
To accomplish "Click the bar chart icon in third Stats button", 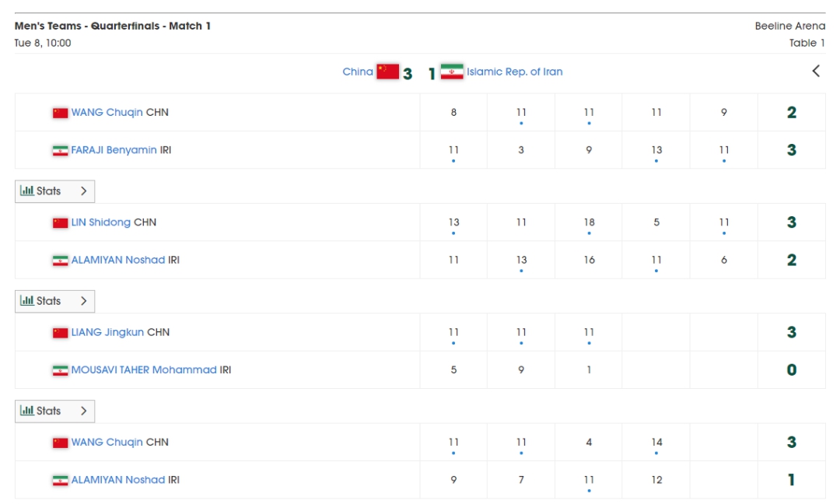I will (27, 411).
